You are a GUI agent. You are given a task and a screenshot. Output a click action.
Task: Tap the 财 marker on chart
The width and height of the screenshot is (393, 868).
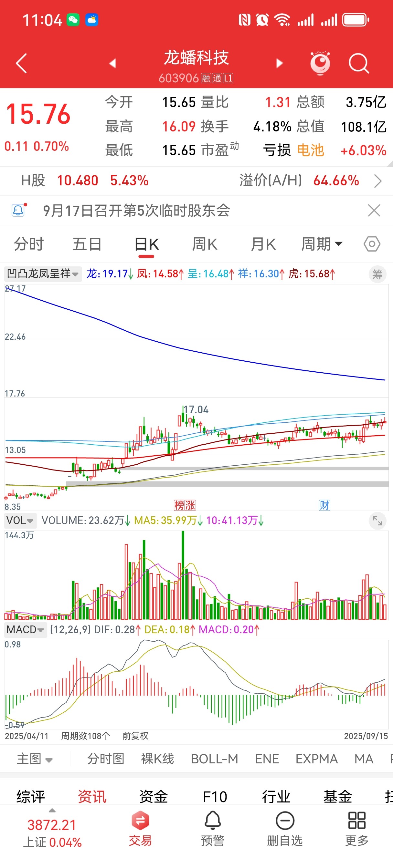click(324, 505)
